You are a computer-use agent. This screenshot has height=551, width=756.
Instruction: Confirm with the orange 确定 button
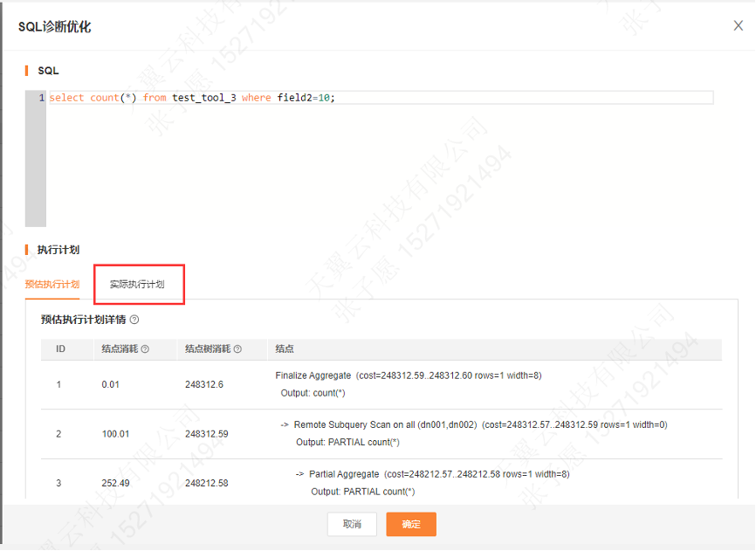(411, 524)
